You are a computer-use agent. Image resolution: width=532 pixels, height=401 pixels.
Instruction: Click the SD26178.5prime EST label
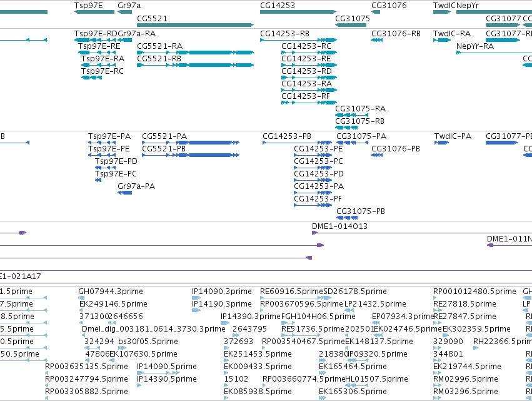(x=355, y=292)
